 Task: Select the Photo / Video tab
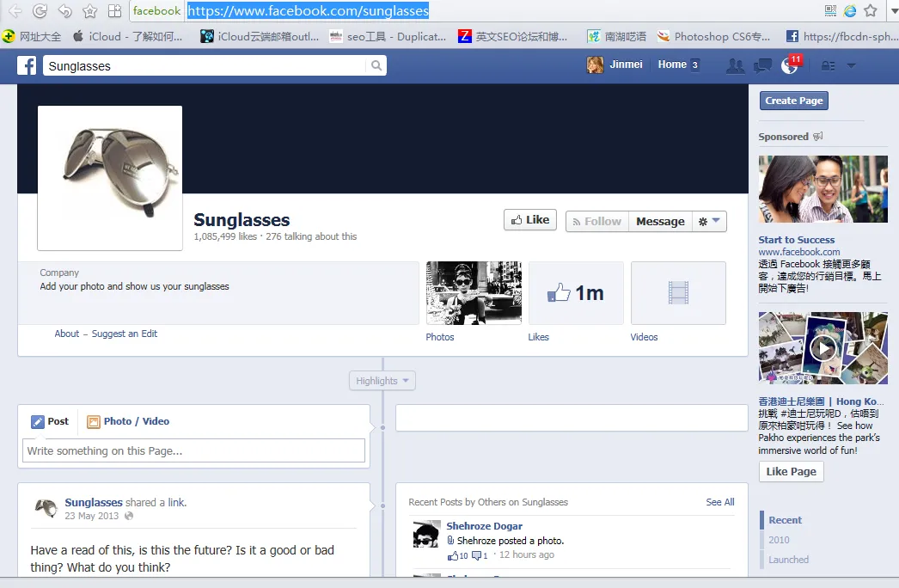(x=128, y=421)
